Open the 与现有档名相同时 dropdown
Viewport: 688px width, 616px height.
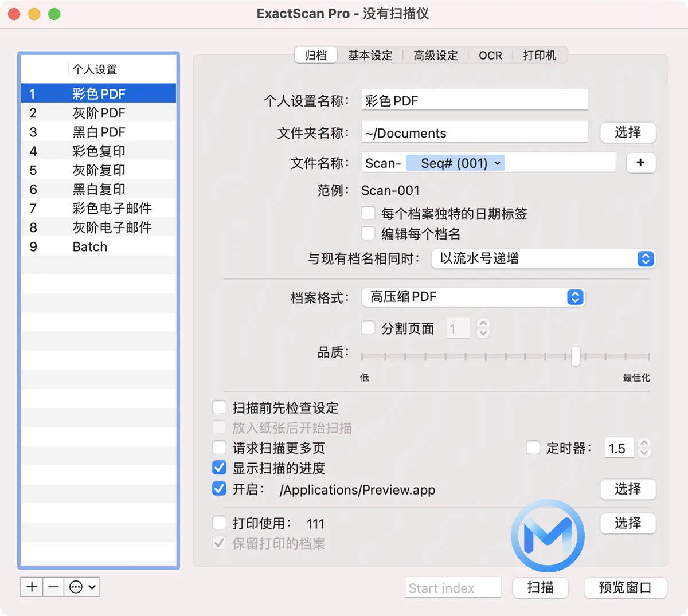coord(542,258)
